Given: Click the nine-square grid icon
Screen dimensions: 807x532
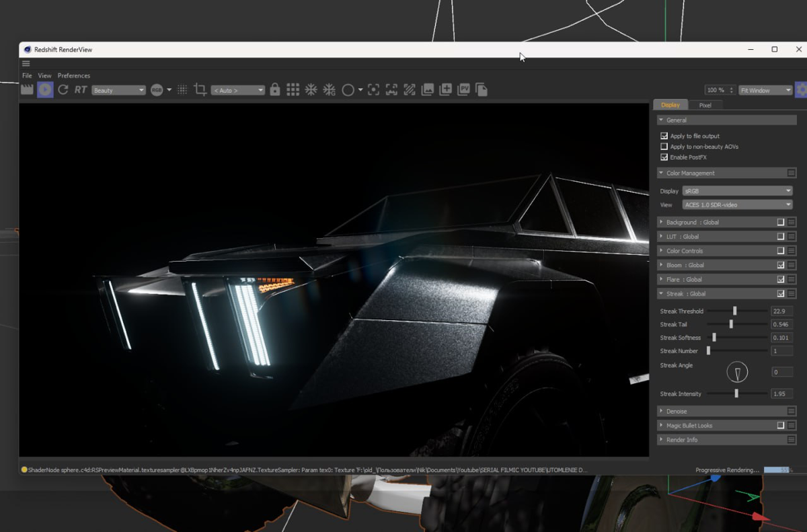Looking at the screenshot, I should point(293,89).
